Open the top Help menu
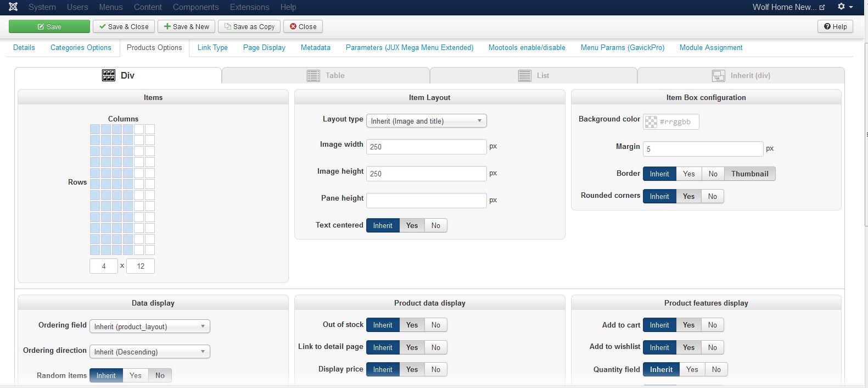Viewport: 868px width, 388px height. 288,7
